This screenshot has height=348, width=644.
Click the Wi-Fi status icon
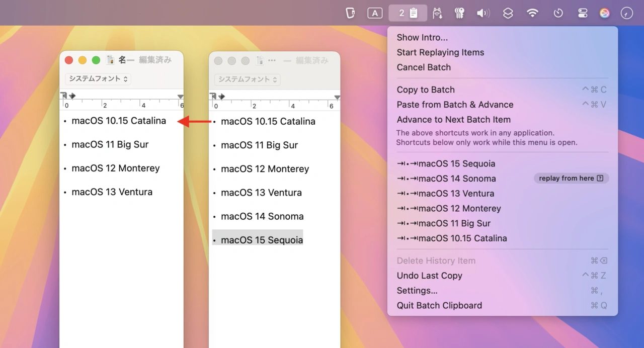tap(532, 14)
